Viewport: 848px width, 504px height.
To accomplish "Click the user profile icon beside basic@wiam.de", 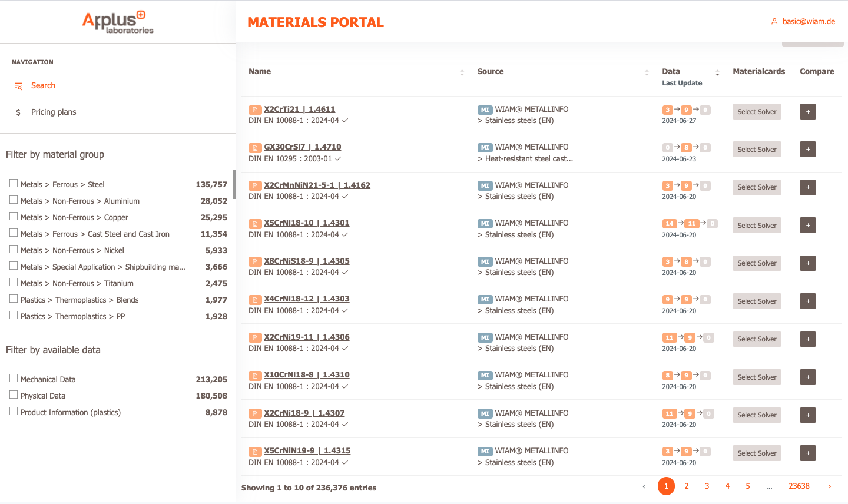I will 774,22.
